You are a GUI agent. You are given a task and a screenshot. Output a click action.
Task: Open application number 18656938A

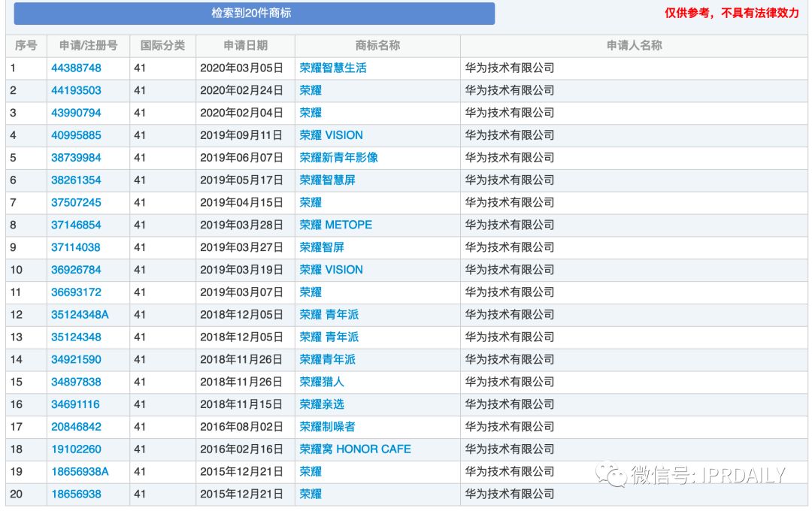click(80, 472)
